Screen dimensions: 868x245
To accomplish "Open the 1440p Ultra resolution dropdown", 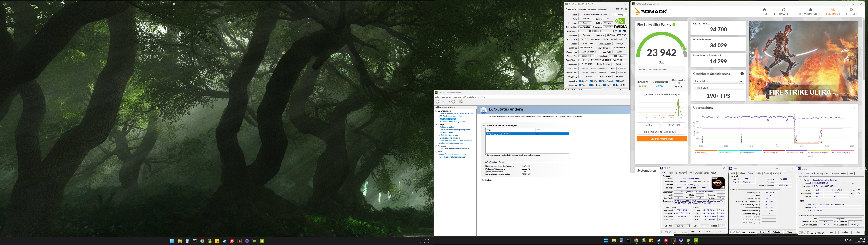I will 718,88.
